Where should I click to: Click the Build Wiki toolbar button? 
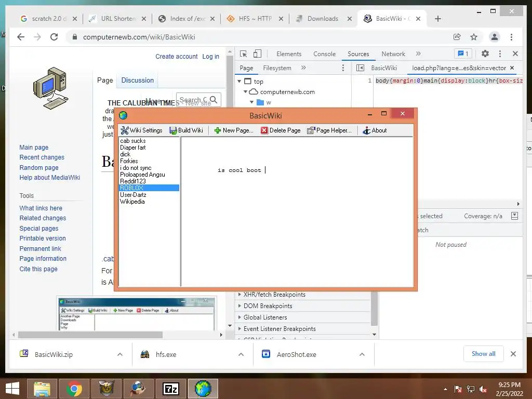point(187,130)
